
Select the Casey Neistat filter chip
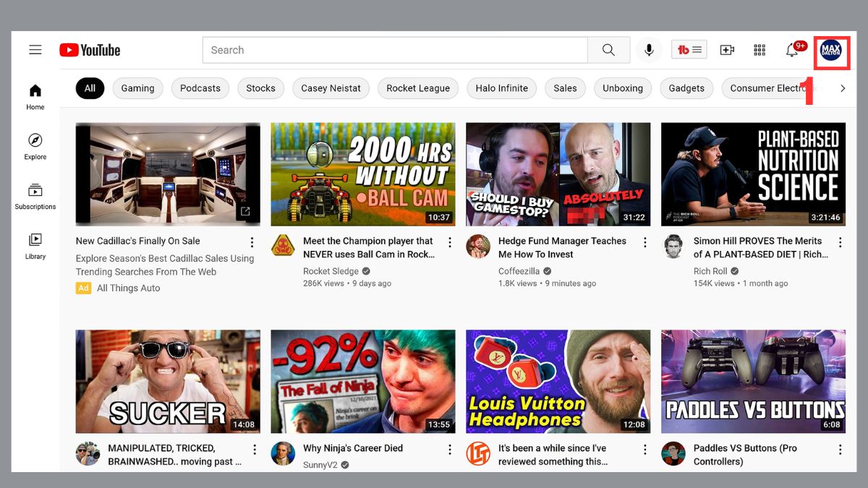(331, 88)
